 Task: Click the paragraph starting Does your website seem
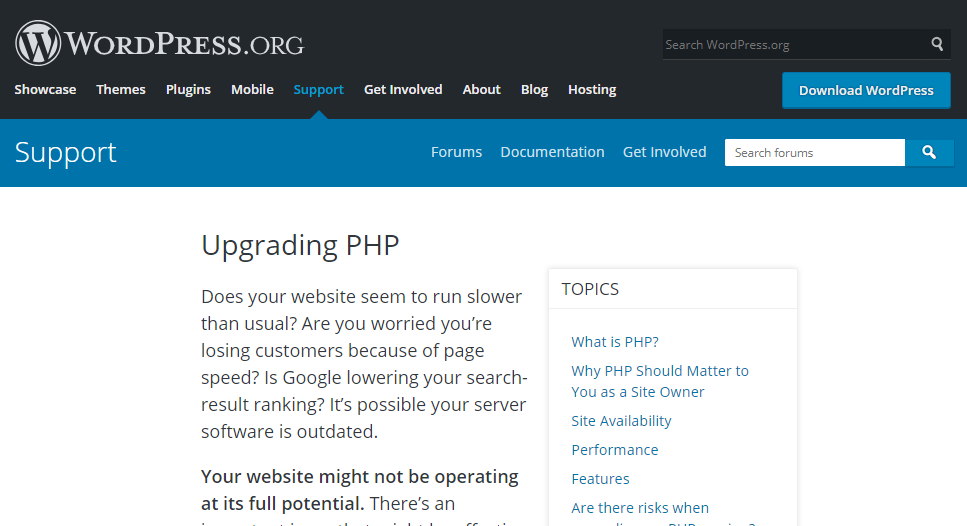364,364
